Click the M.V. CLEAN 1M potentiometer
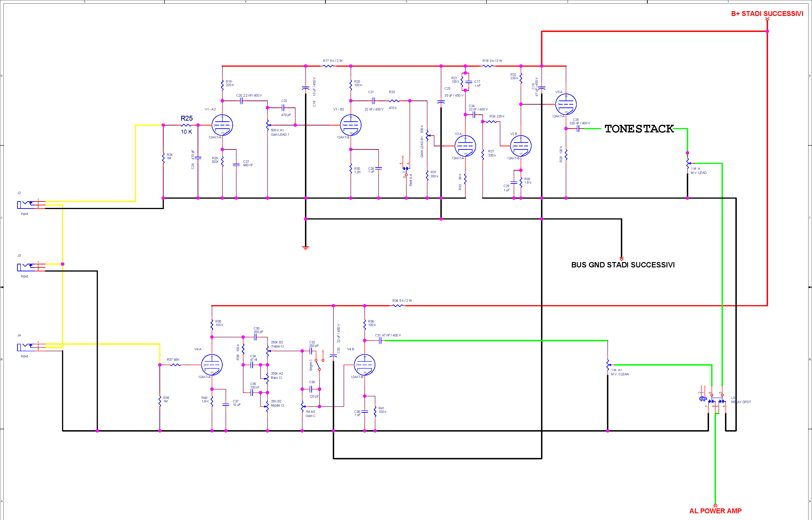 (x=608, y=365)
